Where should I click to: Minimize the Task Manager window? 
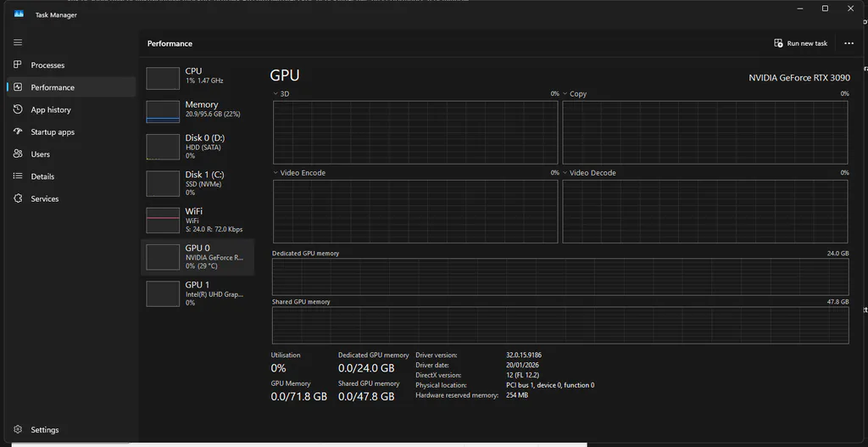point(799,8)
